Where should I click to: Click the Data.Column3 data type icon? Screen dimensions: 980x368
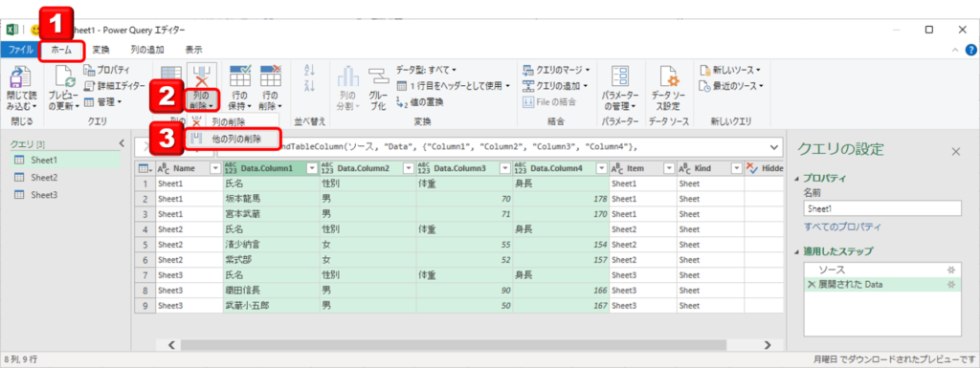tap(424, 168)
